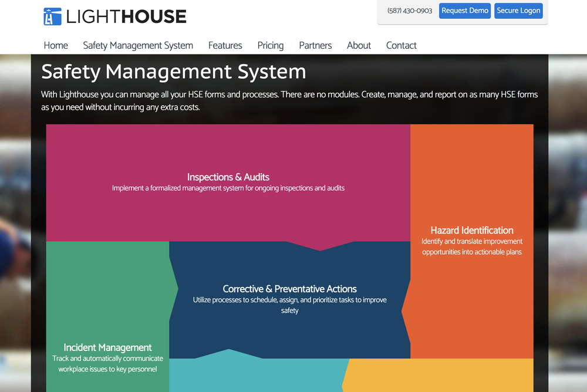View the Pricing page
587x392 pixels.
tap(270, 45)
